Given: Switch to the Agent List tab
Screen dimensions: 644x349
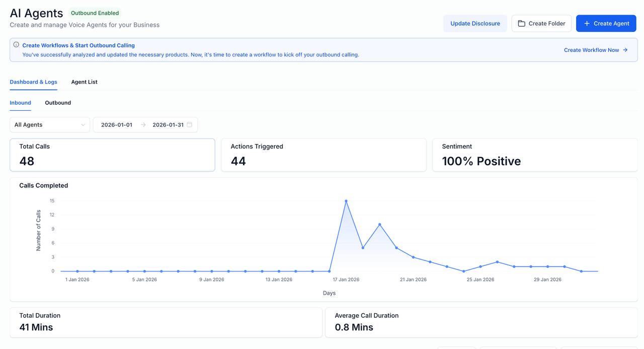Looking at the screenshot, I should click(x=84, y=82).
